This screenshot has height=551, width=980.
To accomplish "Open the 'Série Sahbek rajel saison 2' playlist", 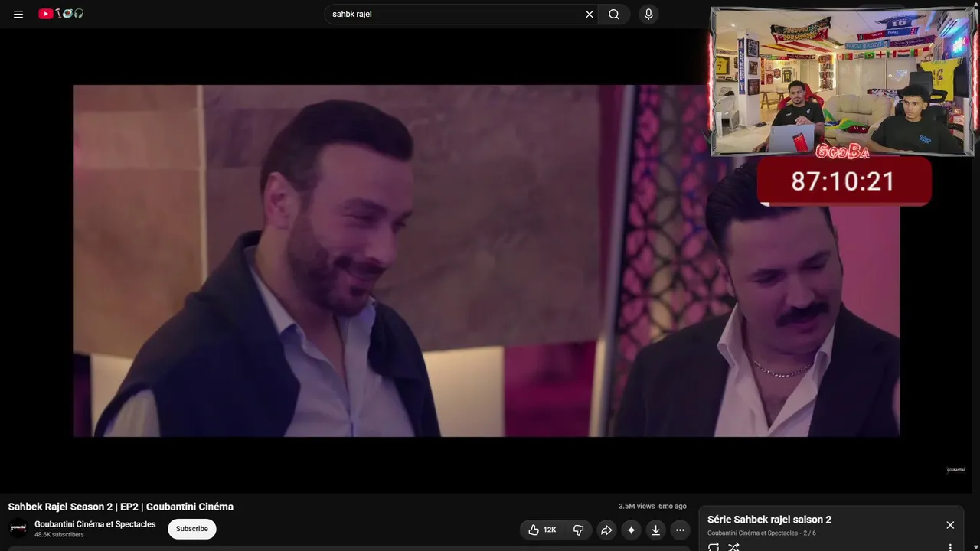I will point(769,520).
